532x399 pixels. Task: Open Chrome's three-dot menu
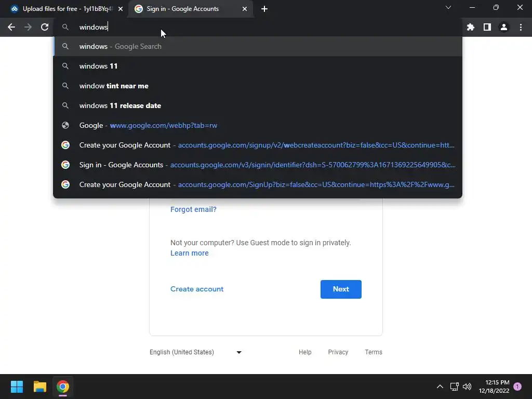click(x=521, y=27)
